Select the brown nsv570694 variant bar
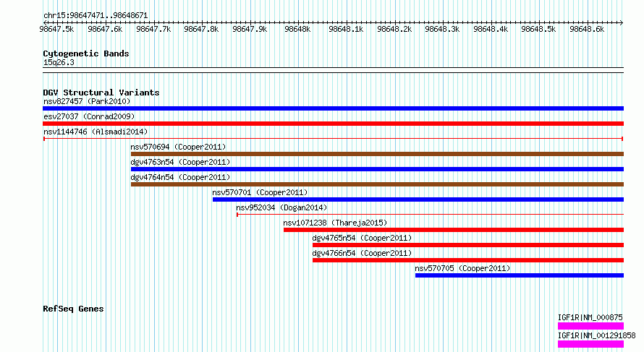 coord(377,154)
